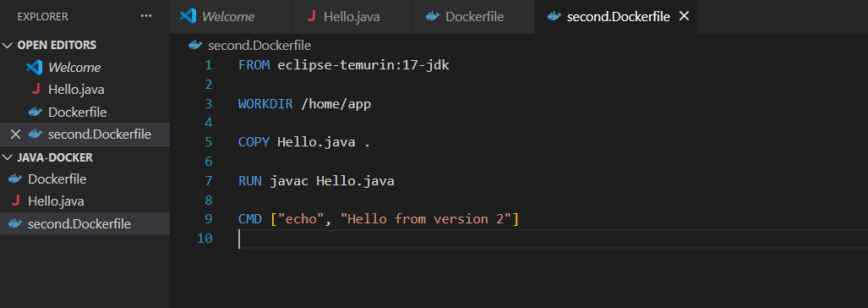Open Hello.java from Open Editors list

coord(85,89)
